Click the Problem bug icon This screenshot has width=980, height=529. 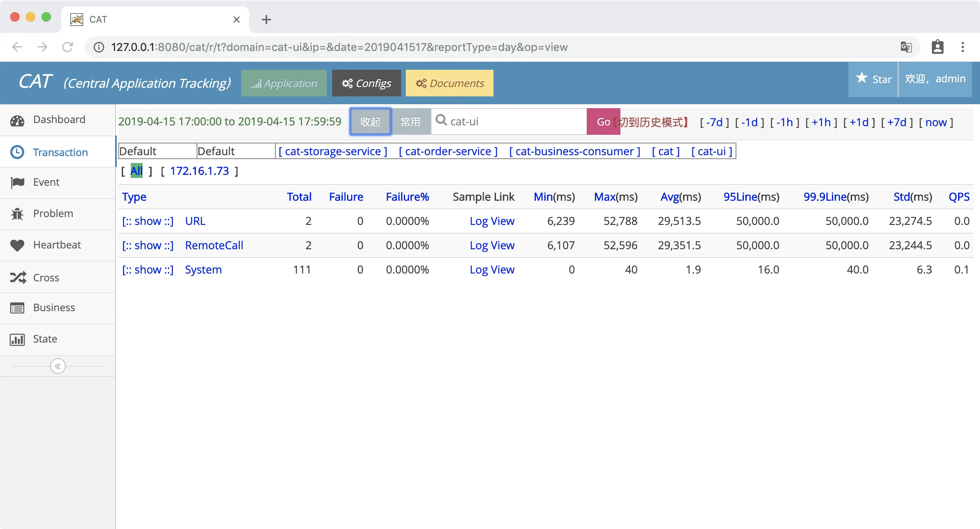(x=17, y=214)
